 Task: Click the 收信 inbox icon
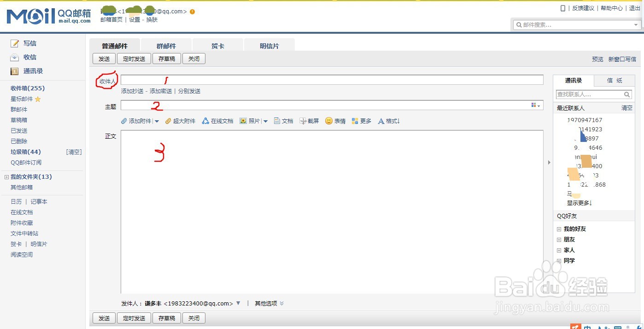pos(29,57)
